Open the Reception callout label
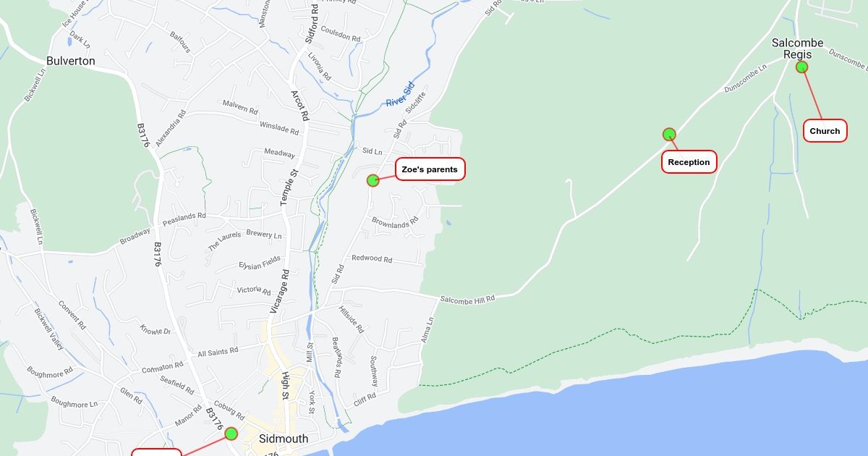 click(x=689, y=162)
